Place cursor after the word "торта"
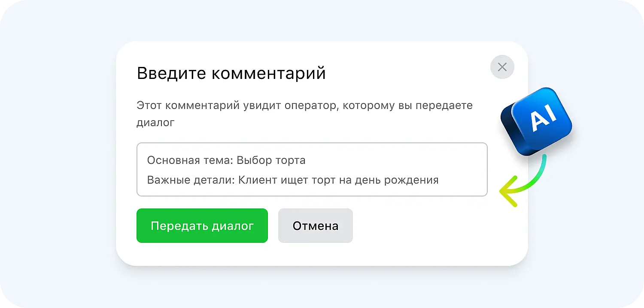The image size is (644, 308). (x=306, y=160)
